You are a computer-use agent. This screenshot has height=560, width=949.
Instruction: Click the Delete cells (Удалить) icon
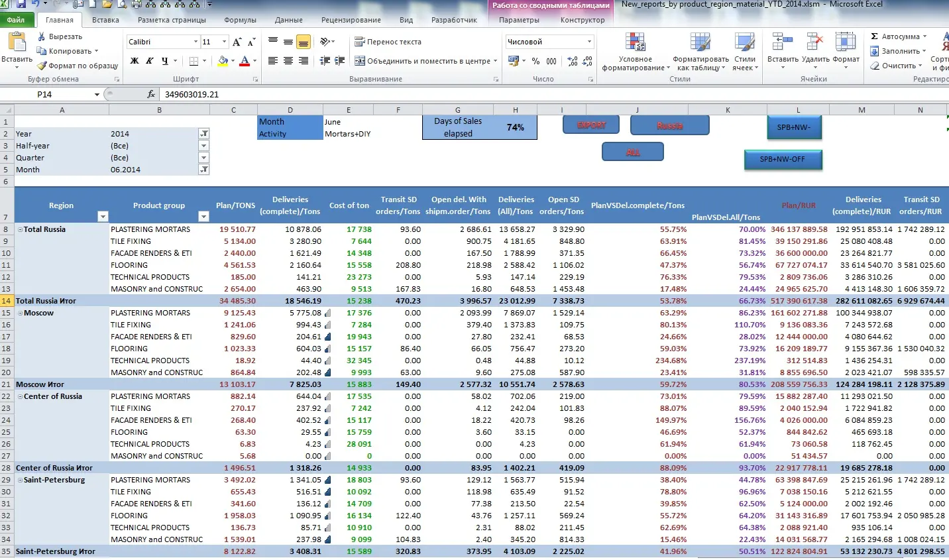click(815, 44)
